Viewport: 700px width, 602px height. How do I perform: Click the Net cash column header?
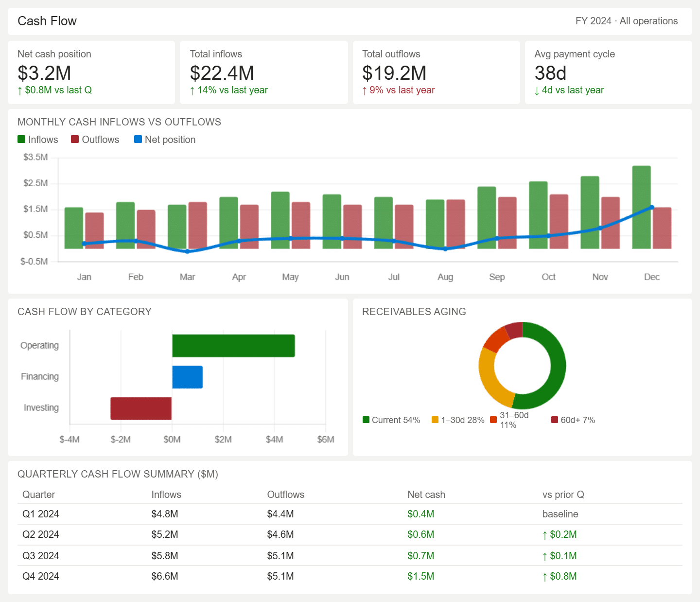coord(426,495)
